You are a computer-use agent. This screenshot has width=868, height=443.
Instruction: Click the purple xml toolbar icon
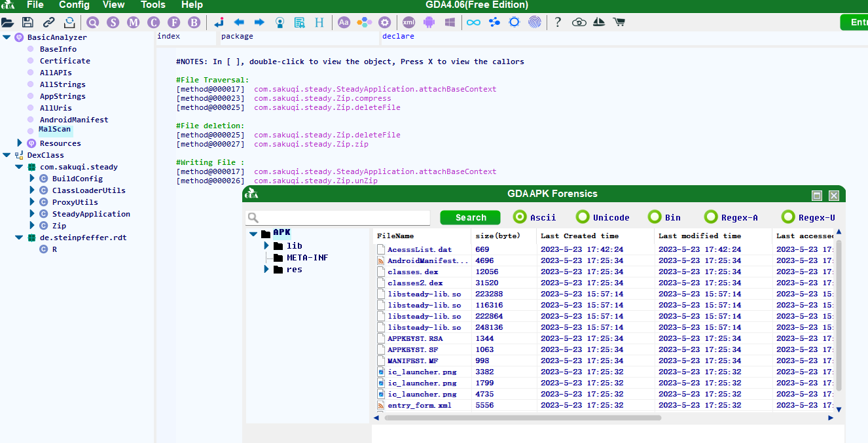coord(408,22)
